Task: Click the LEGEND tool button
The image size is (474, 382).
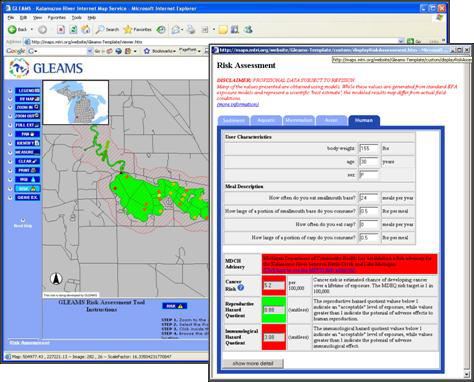Action: (x=28, y=90)
